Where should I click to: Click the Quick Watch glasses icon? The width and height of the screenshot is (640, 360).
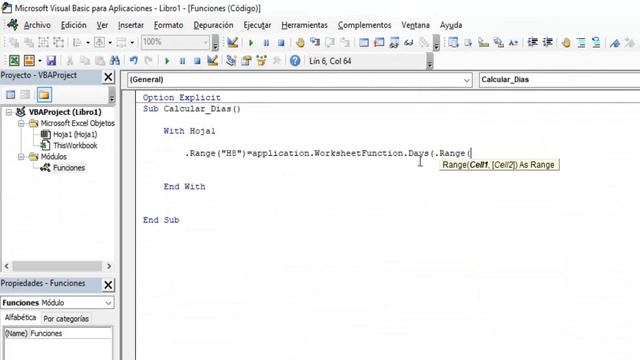(x=409, y=42)
